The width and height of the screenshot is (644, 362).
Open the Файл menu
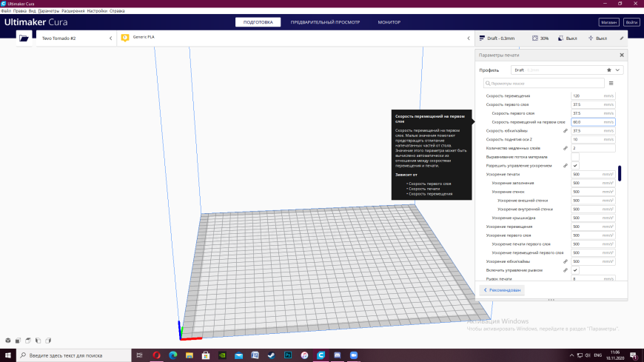(x=6, y=10)
